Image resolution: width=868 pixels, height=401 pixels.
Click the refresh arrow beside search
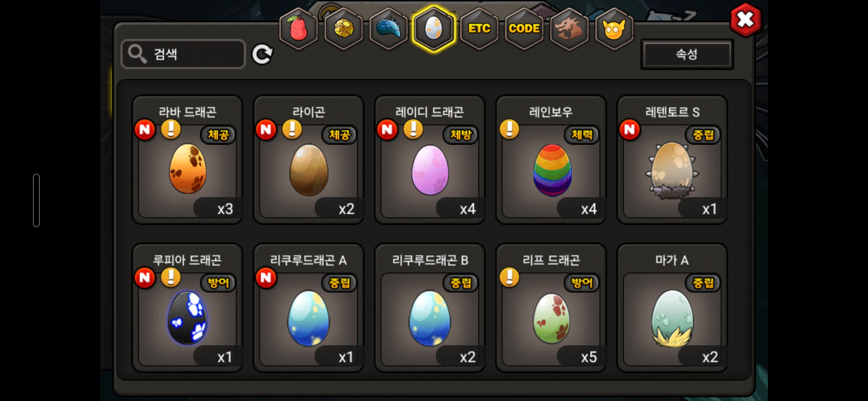click(262, 55)
